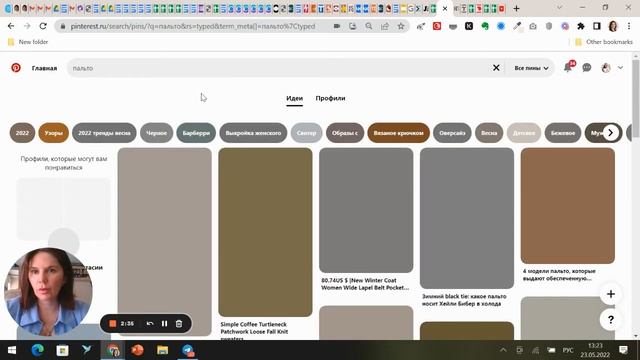Switch to the Профили tab
This screenshot has height=360, width=640.
tap(330, 98)
